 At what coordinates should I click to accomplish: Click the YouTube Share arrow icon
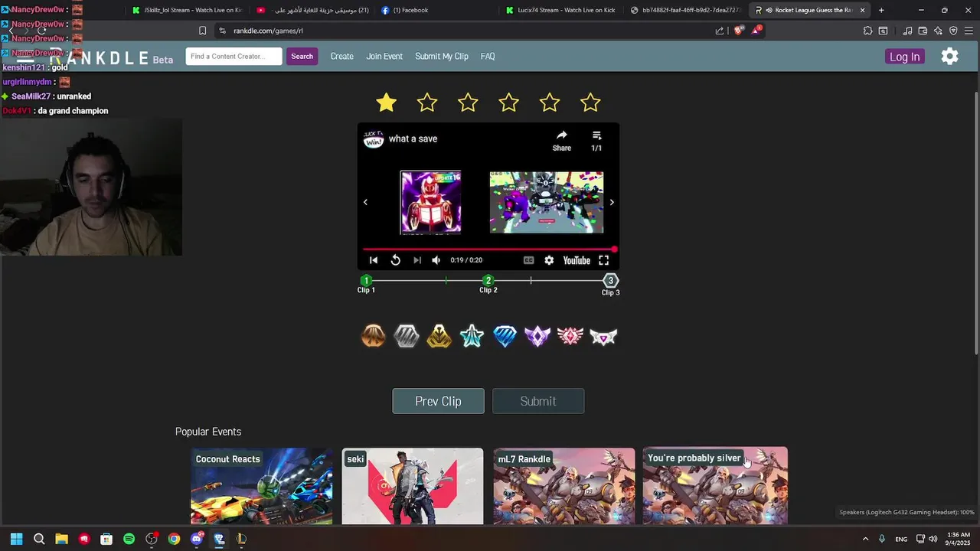pyautogui.click(x=562, y=135)
